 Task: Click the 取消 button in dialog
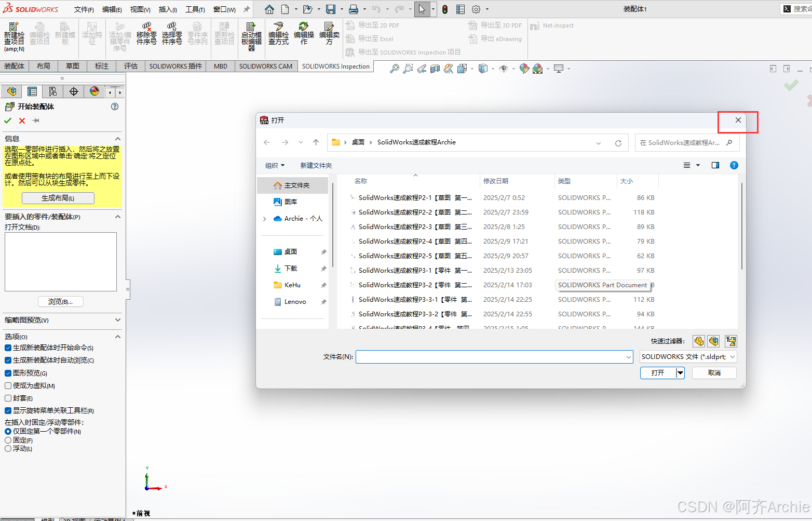pos(714,373)
